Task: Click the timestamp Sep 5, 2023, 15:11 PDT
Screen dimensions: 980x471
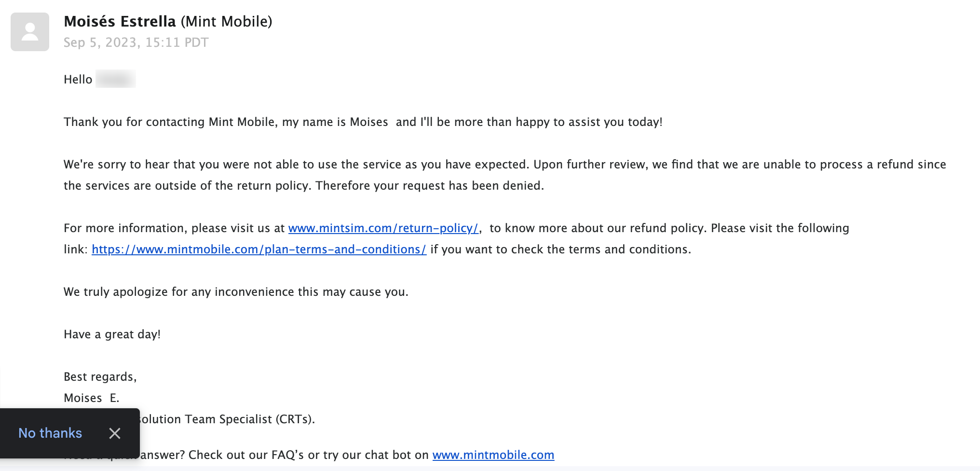Action: pos(136,42)
